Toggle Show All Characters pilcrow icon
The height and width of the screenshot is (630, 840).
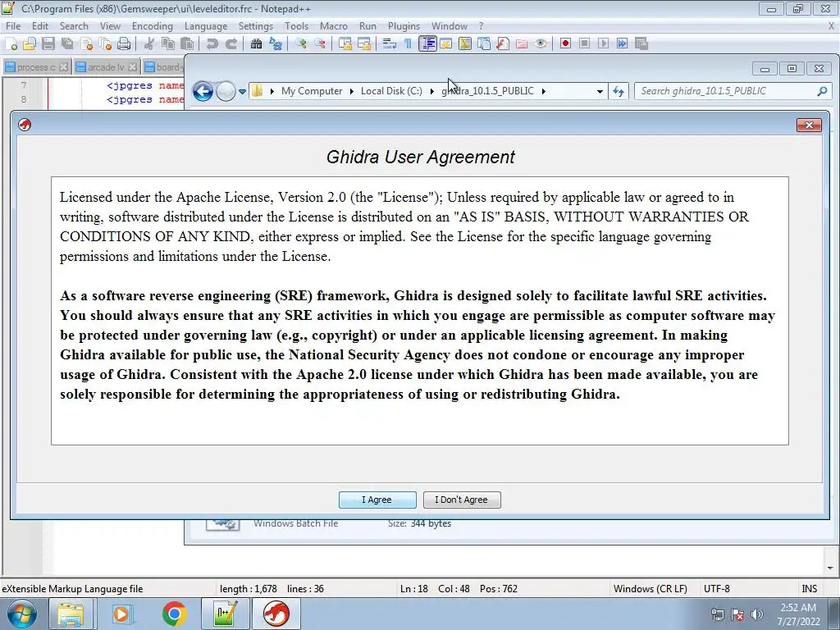tap(409, 44)
